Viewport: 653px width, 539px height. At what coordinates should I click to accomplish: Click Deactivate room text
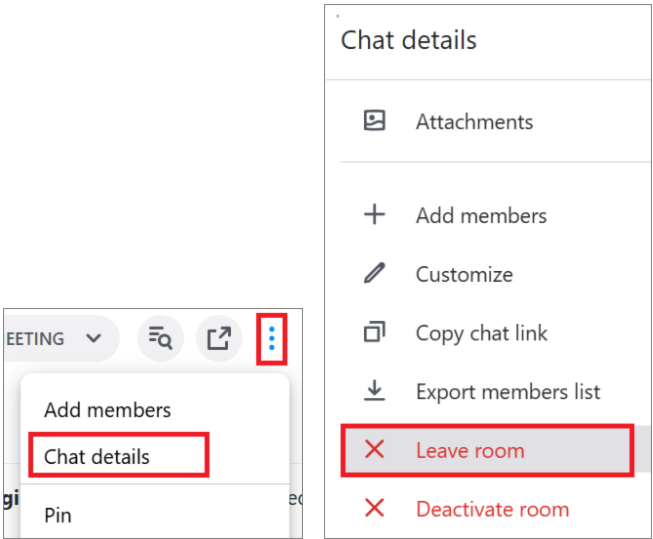click(492, 509)
